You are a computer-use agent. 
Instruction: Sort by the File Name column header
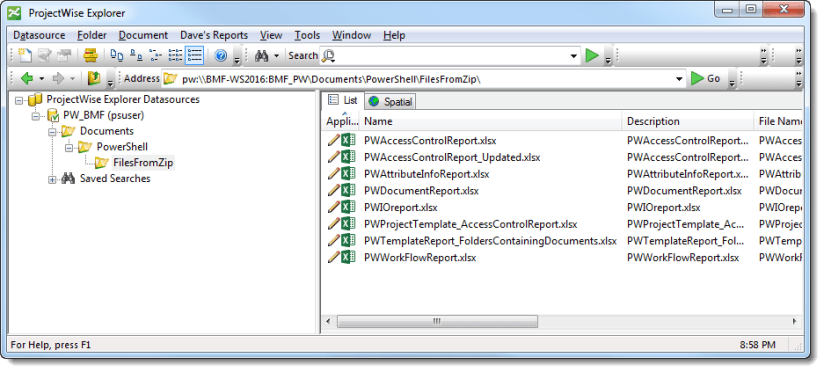click(778, 121)
